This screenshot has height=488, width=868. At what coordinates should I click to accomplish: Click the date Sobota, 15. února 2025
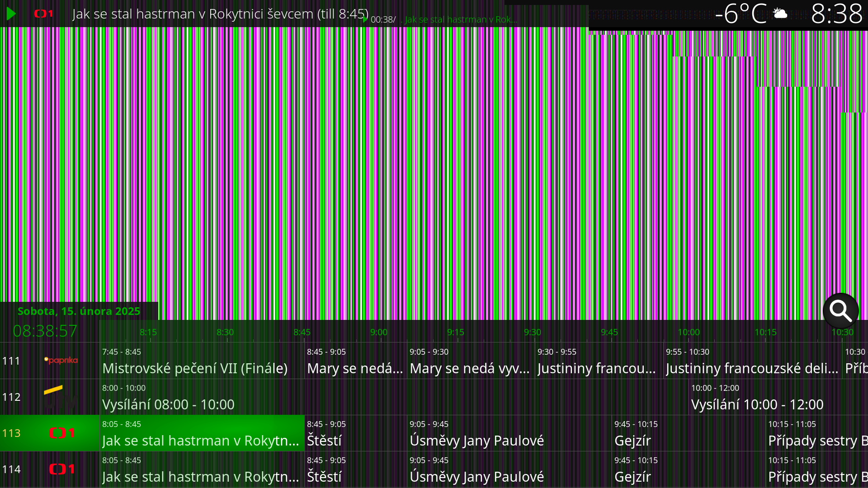click(79, 311)
